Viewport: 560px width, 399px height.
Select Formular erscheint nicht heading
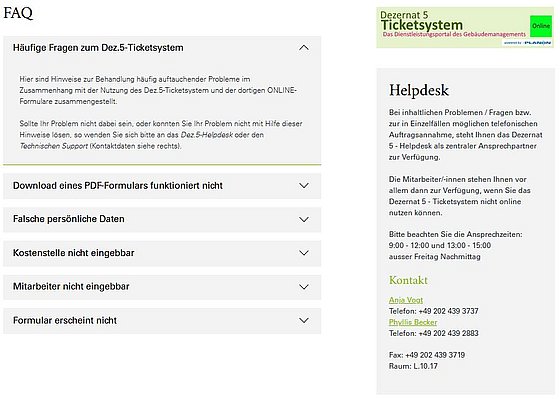65,320
